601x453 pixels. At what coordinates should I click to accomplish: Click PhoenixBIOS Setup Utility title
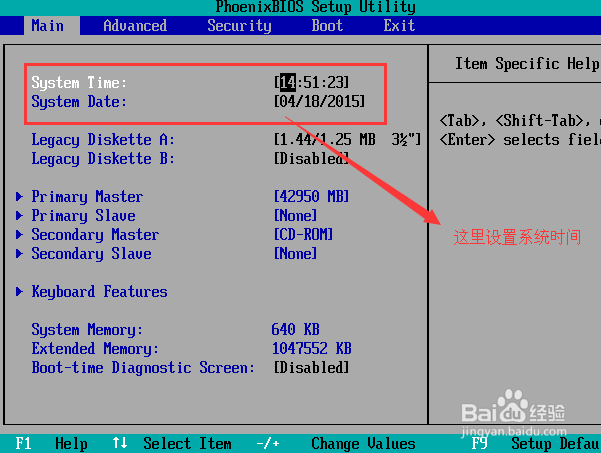[315, 7]
